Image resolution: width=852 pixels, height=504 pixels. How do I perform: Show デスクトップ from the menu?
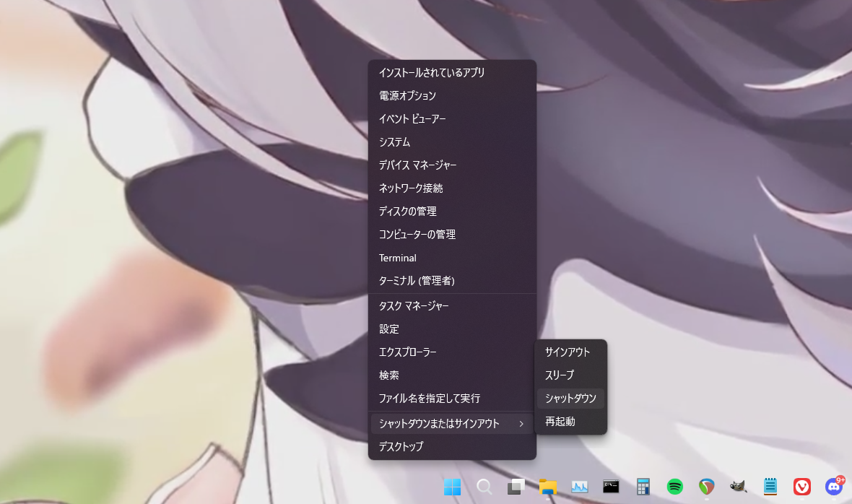point(452,446)
